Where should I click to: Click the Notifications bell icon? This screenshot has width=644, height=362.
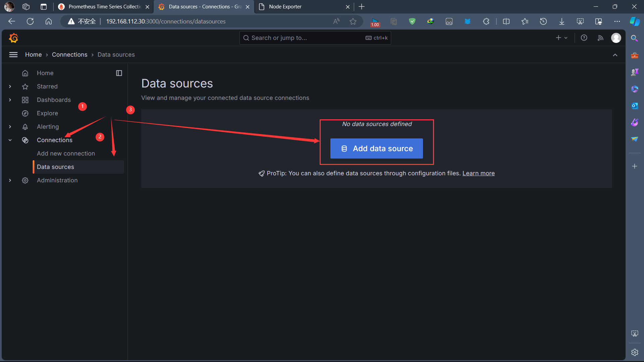pyautogui.click(x=25, y=126)
